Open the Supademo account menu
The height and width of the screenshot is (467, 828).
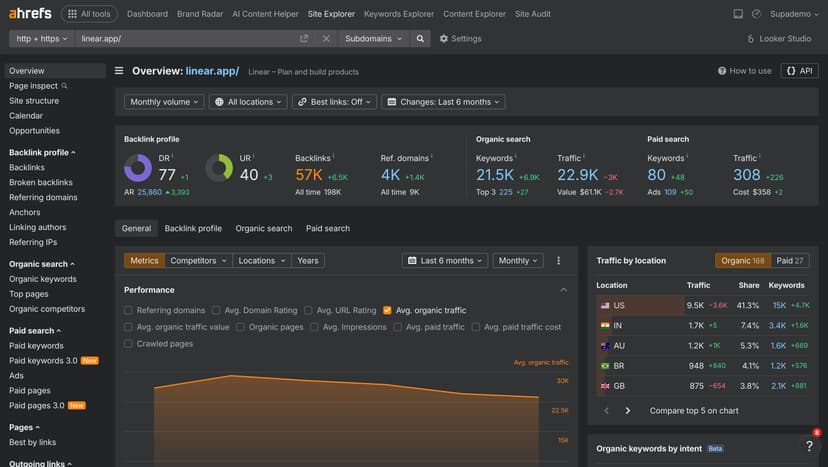tap(794, 14)
